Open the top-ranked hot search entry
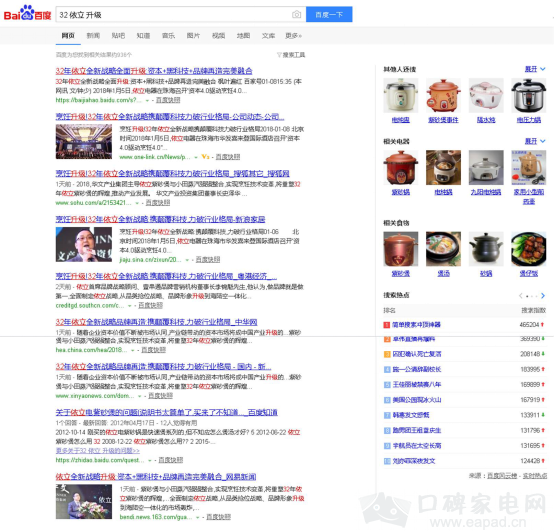The height and width of the screenshot is (532, 554). pos(417,324)
